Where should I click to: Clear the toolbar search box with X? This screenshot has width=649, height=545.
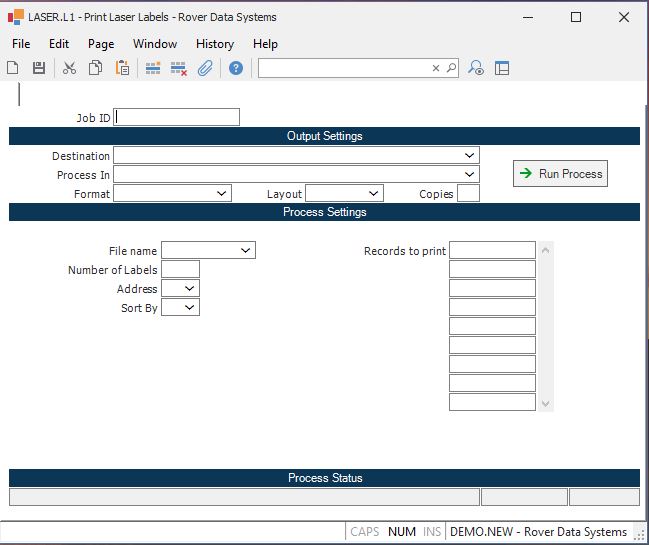pyautogui.click(x=436, y=68)
